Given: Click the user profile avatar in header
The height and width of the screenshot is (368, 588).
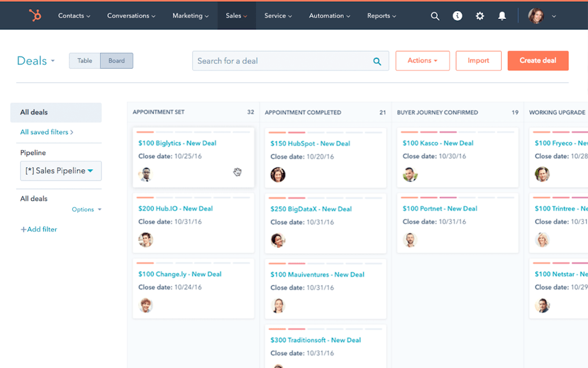Looking at the screenshot, I should [x=536, y=16].
